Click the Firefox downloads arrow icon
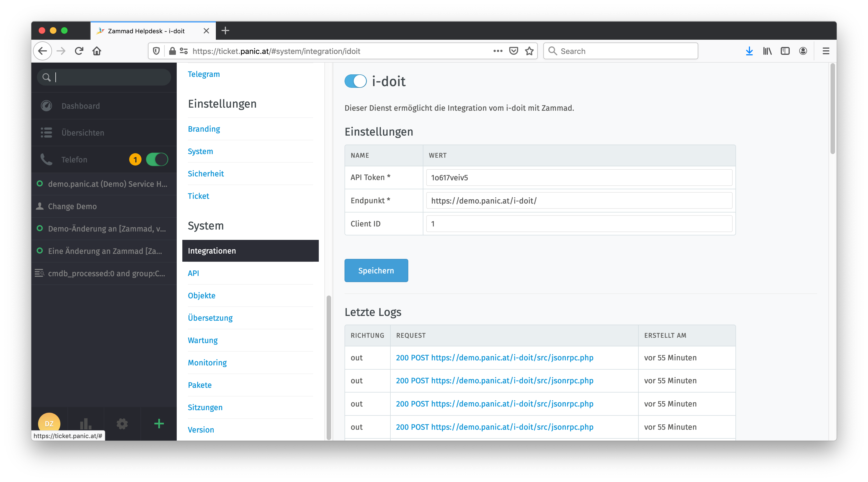The width and height of the screenshot is (868, 482). click(749, 51)
